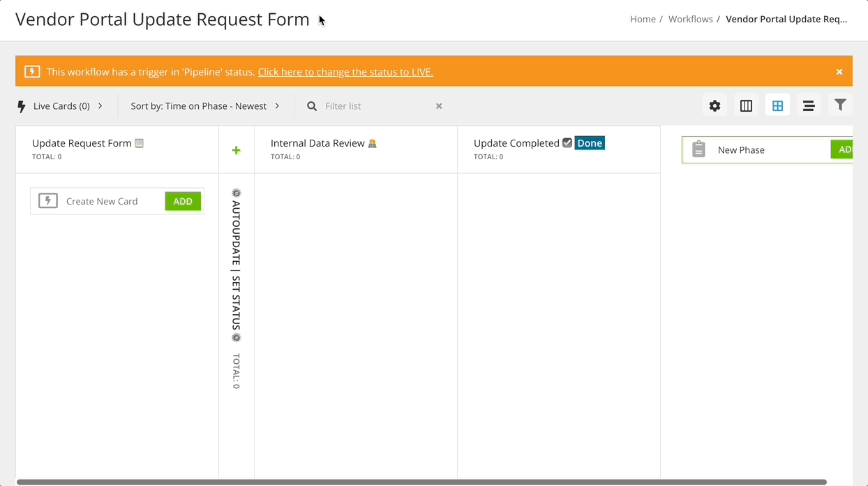
Task: Open the workflow settings gear icon
Action: click(x=714, y=105)
